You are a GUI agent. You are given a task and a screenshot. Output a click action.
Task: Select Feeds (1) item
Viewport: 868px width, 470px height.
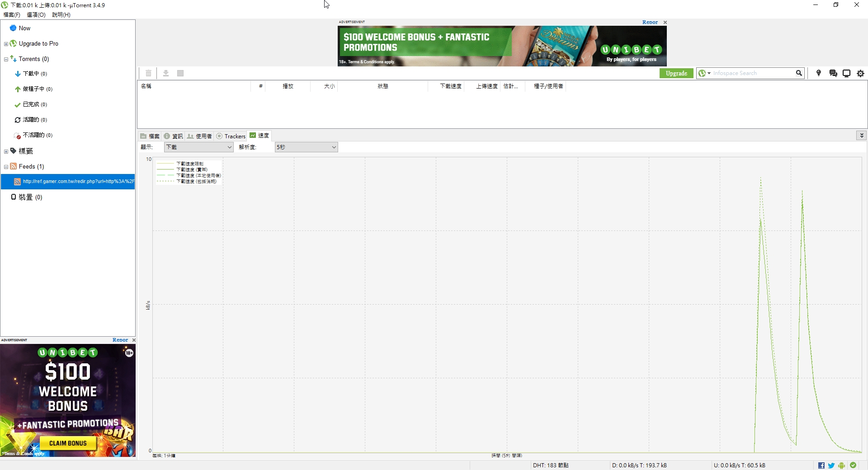31,166
